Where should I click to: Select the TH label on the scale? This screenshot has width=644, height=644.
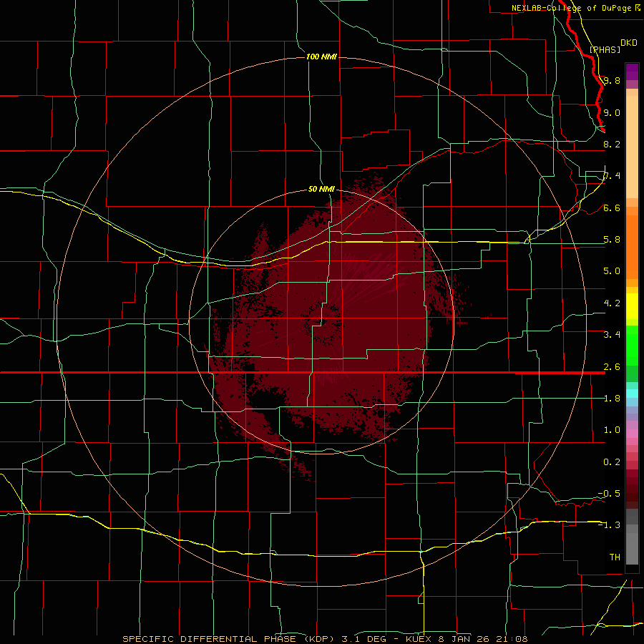click(615, 557)
